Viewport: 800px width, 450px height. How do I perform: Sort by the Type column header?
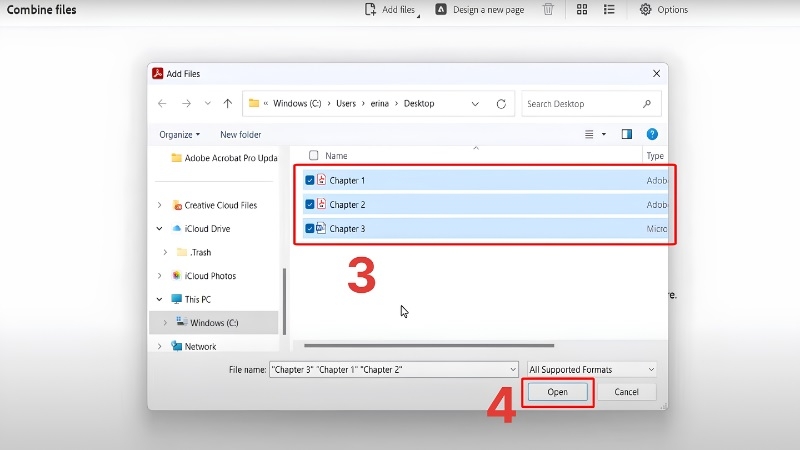(x=655, y=156)
